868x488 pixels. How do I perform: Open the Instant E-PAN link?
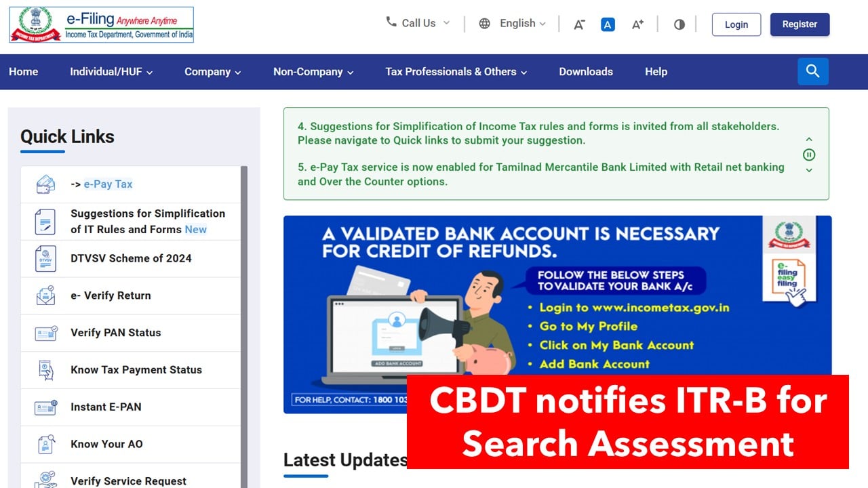(106, 407)
